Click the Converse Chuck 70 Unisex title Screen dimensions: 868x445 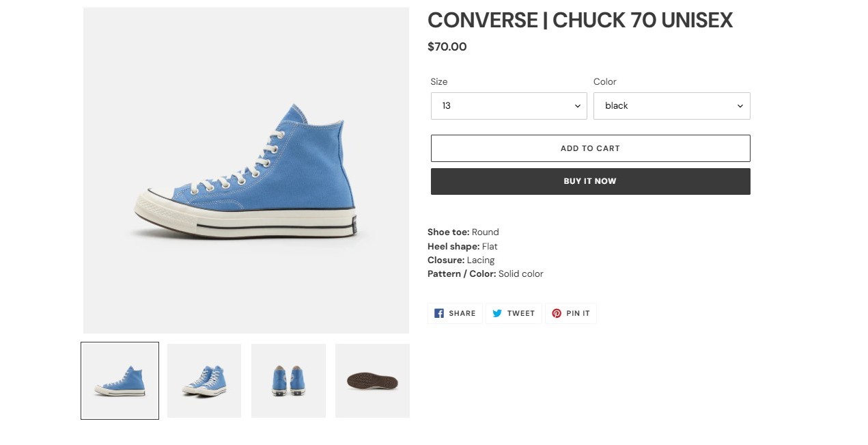click(x=580, y=21)
